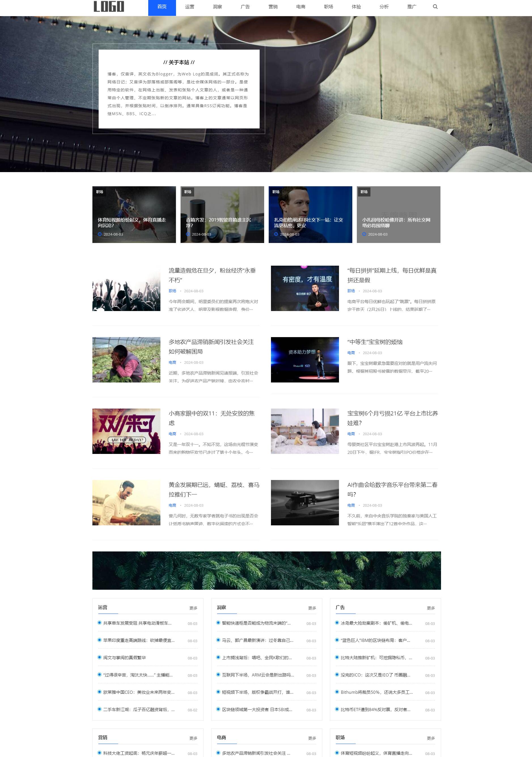Click the pine branches banner image
This screenshot has width=532, height=757.
[266, 570]
